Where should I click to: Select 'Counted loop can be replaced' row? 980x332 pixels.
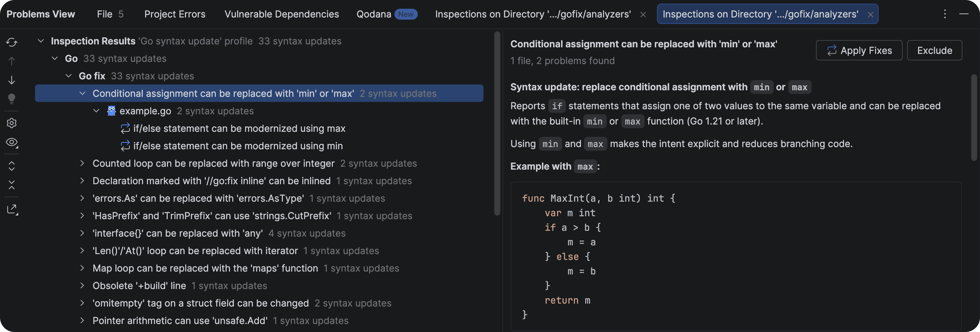(x=259, y=163)
